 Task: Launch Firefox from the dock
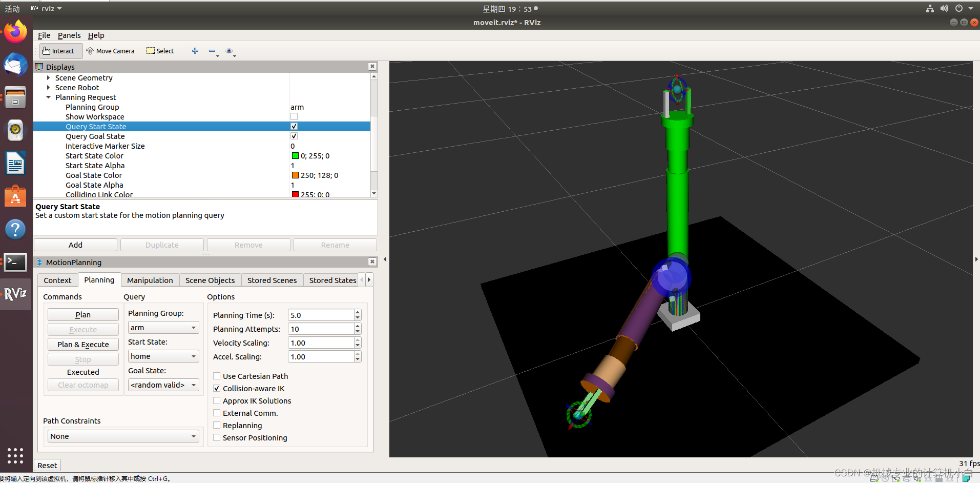tap(15, 31)
